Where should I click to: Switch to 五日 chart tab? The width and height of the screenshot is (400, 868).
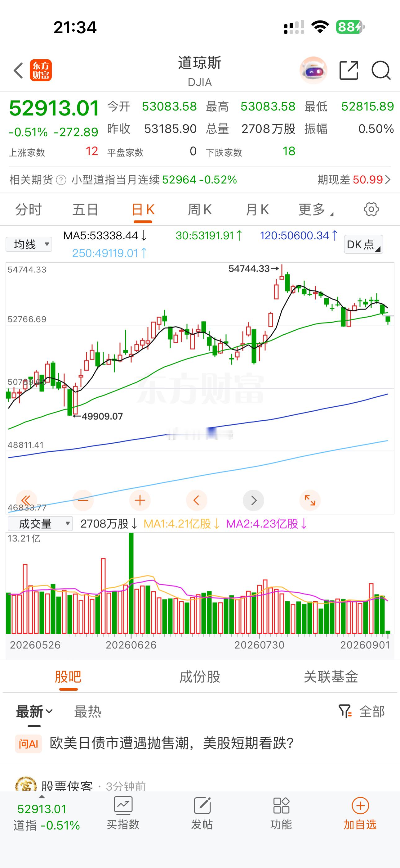[85, 210]
